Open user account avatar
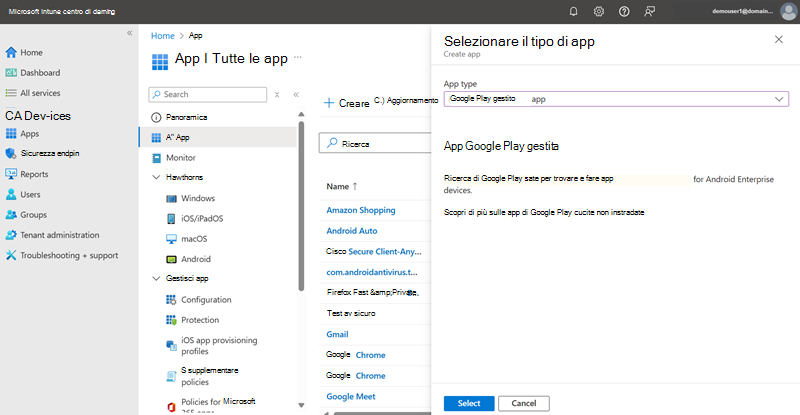The height and width of the screenshot is (415, 800). (x=788, y=11)
